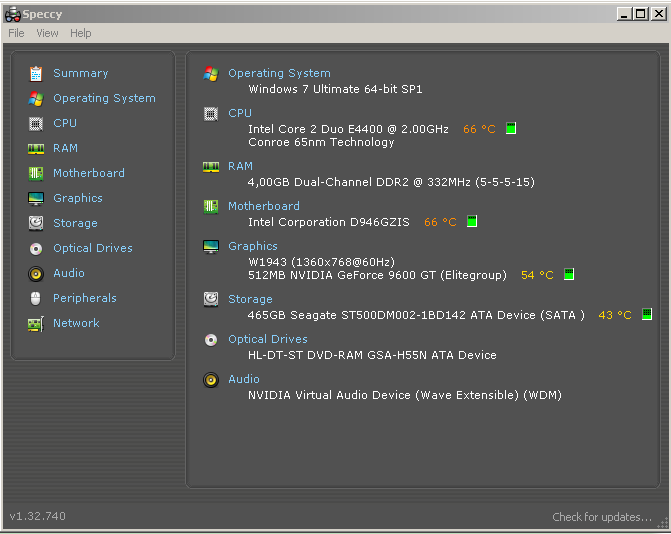This screenshot has height=534, width=671.
Task: Open Network section in sidebar
Action: [x=76, y=323]
